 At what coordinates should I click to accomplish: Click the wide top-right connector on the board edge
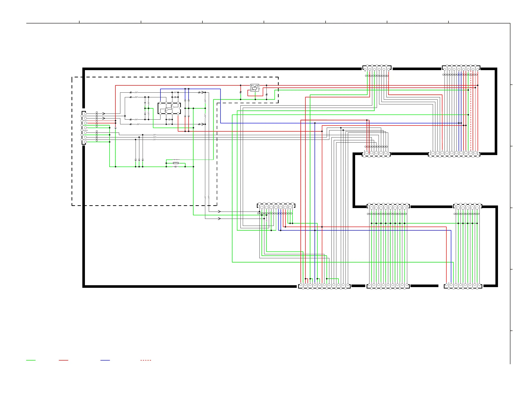coord(461,68)
